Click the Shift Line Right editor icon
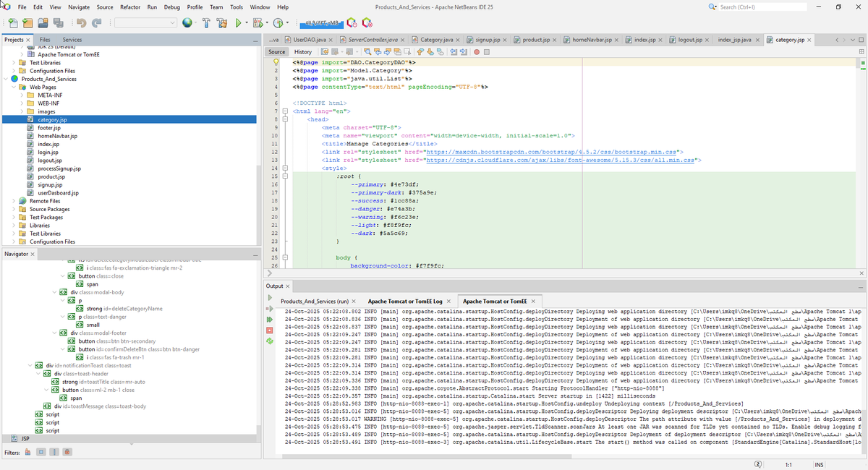Image resolution: width=868 pixels, height=470 pixels. pyautogui.click(x=463, y=52)
